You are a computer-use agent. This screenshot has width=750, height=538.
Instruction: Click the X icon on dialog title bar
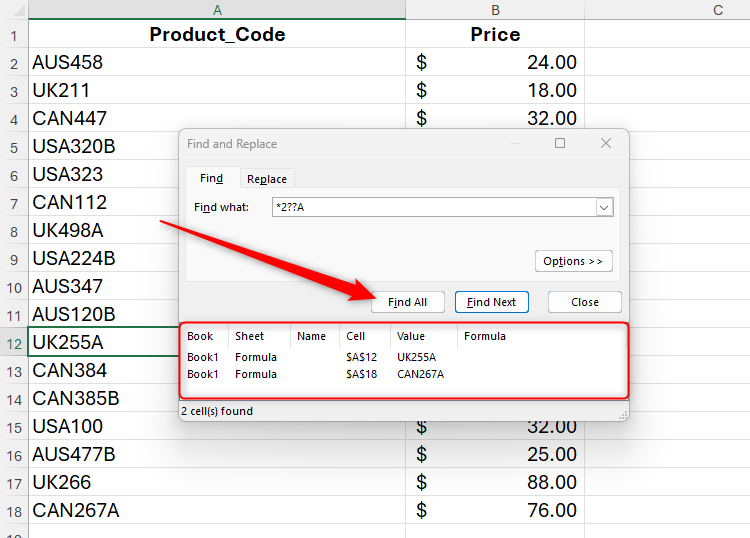[606, 144]
